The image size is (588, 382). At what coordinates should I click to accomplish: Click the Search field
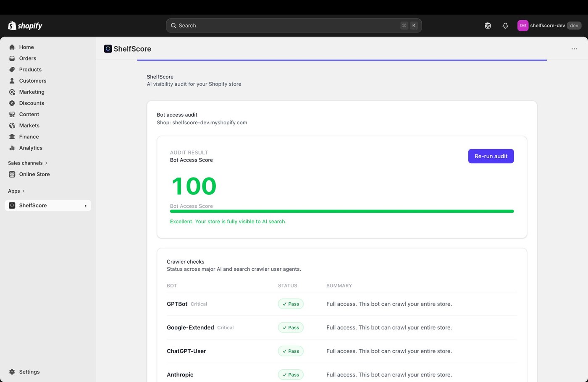pyautogui.click(x=294, y=26)
